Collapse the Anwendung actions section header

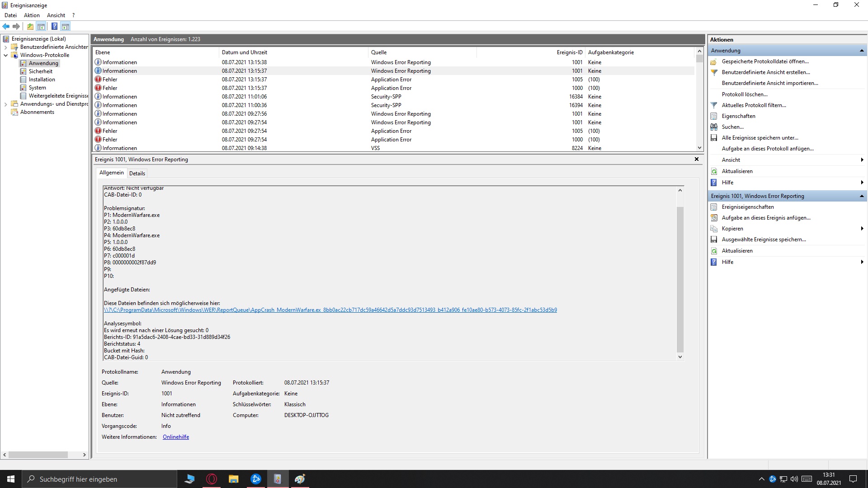coord(862,51)
